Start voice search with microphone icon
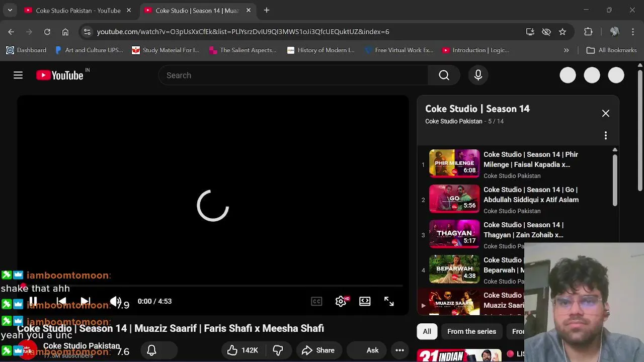The height and width of the screenshot is (362, 644). [478, 75]
